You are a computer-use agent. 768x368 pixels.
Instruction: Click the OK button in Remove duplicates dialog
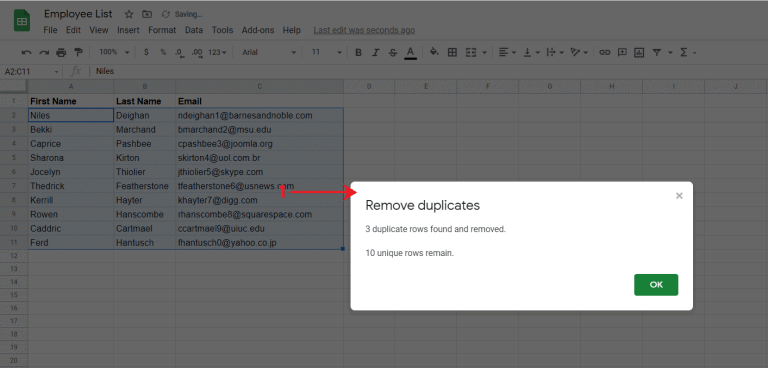click(x=656, y=285)
